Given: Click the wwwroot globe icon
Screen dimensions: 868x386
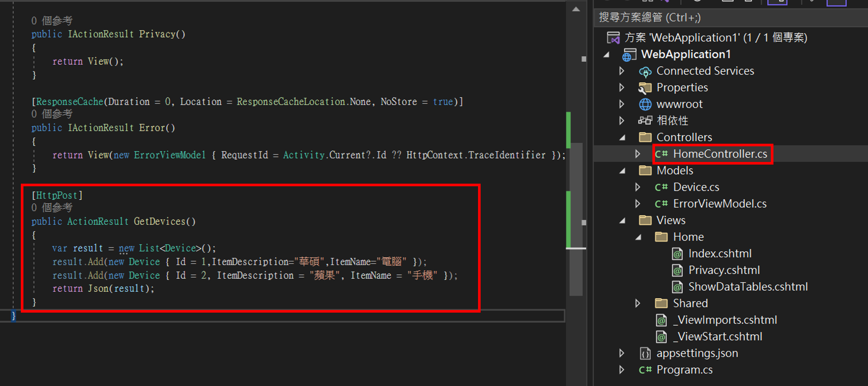Looking at the screenshot, I should click(645, 104).
